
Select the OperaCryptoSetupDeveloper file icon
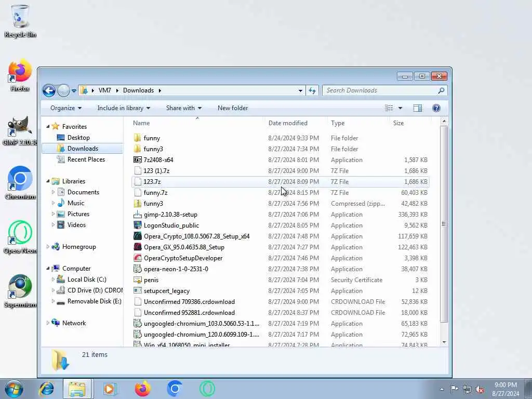[137, 258]
